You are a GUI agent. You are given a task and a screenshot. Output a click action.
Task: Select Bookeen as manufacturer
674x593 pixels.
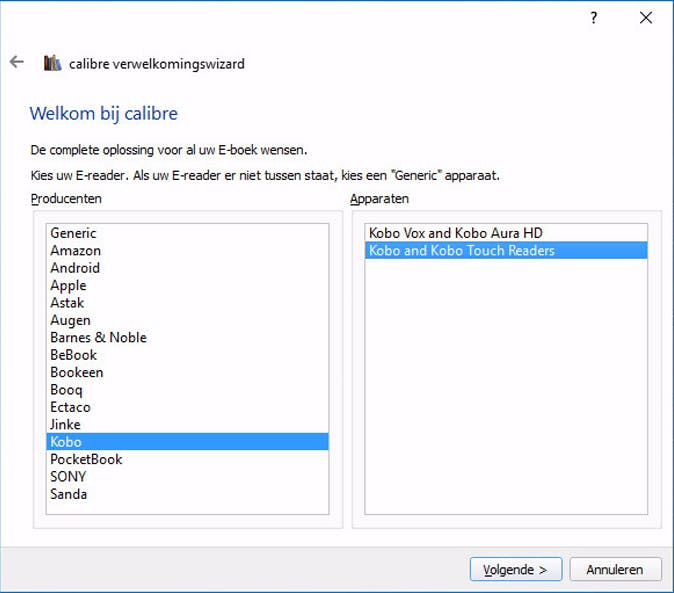coord(187,373)
